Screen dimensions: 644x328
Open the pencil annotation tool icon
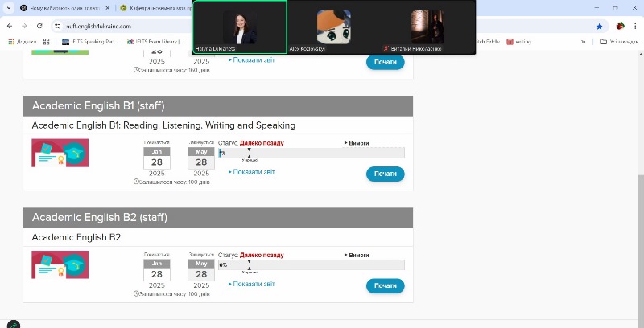[x=14, y=324]
